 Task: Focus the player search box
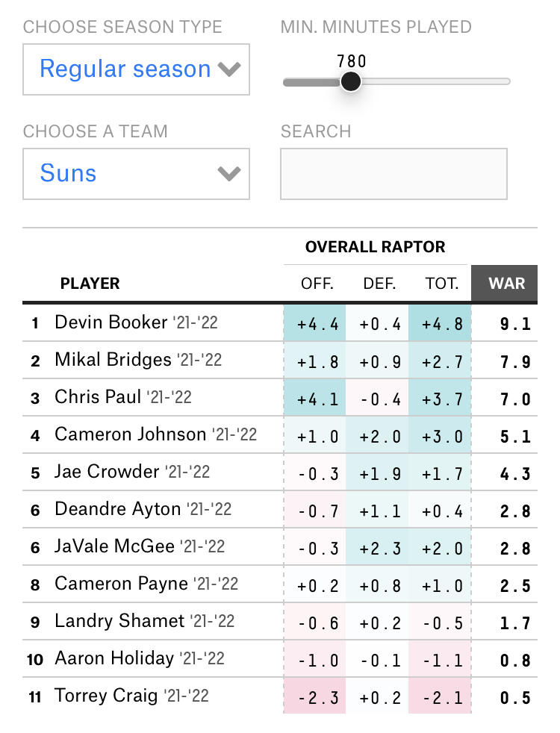pyautogui.click(x=393, y=174)
